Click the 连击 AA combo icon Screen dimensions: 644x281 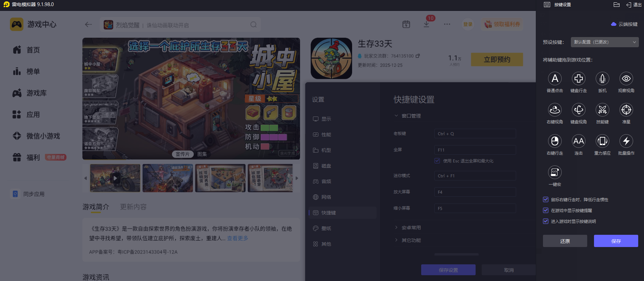(x=578, y=141)
